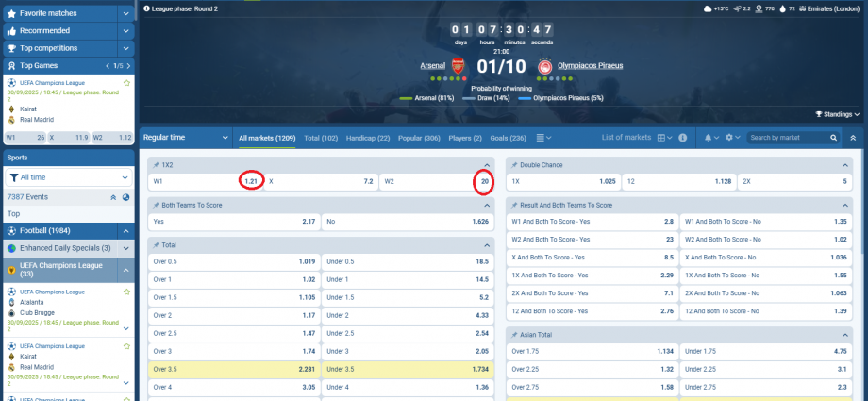The image size is (868, 401).
Task: Pin the 1X2 market
Action: (x=156, y=165)
